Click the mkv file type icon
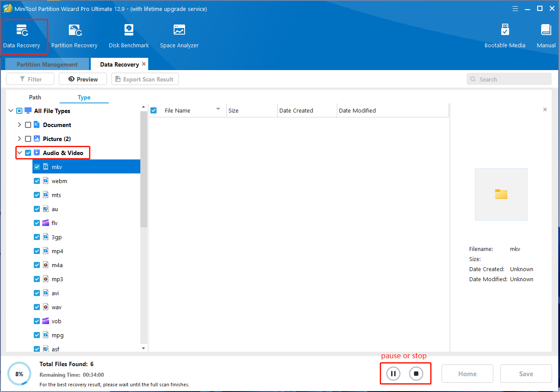Image resolution: width=560 pixels, height=392 pixels. 46,167
